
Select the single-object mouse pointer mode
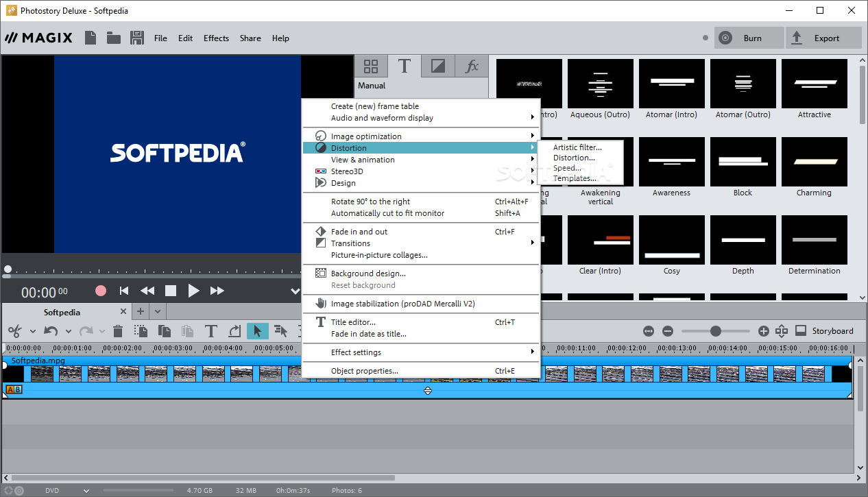click(x=258, y=331)
